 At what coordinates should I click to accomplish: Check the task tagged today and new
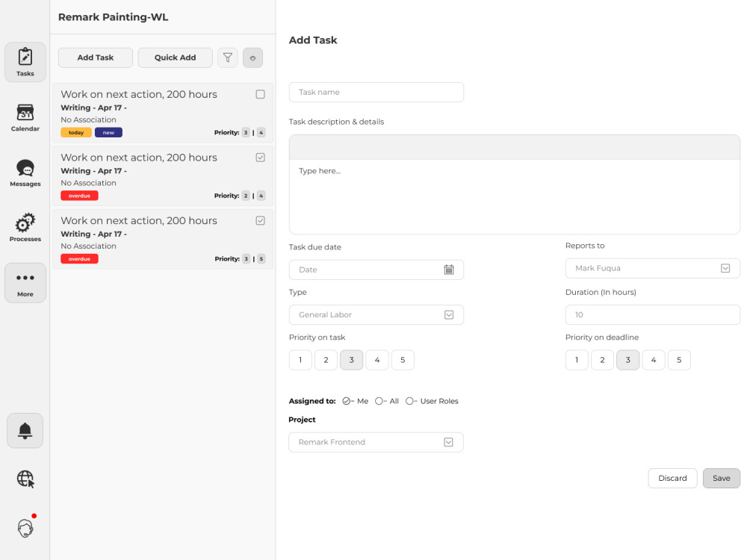260,94
